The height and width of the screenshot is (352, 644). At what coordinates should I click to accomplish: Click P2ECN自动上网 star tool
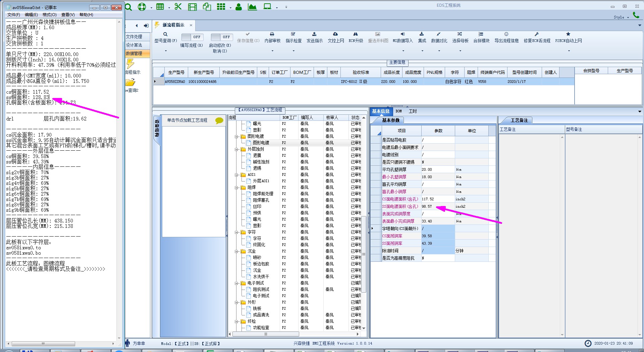569,38
